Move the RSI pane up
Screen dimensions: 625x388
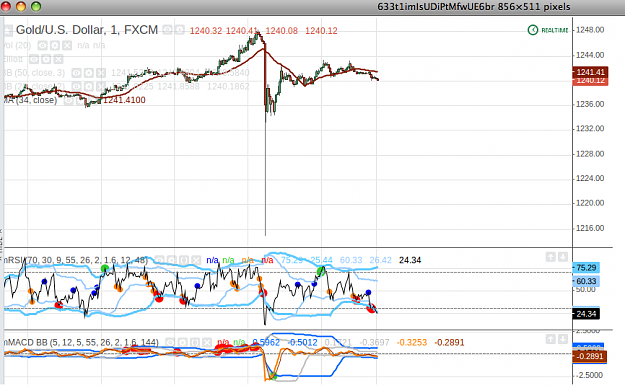click(550, 257)
